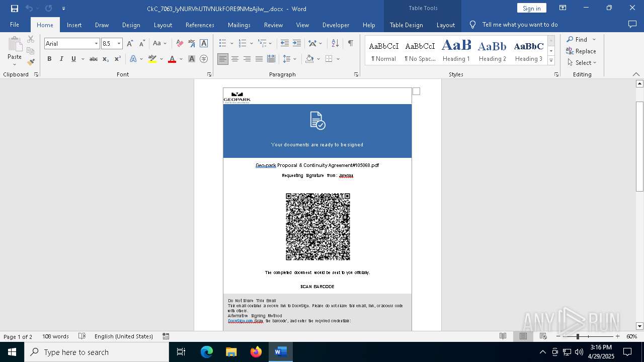Sort the selection alphabetically
This screenshot has width=644, height=362.
pyautogui.click(x=335, y=43)
